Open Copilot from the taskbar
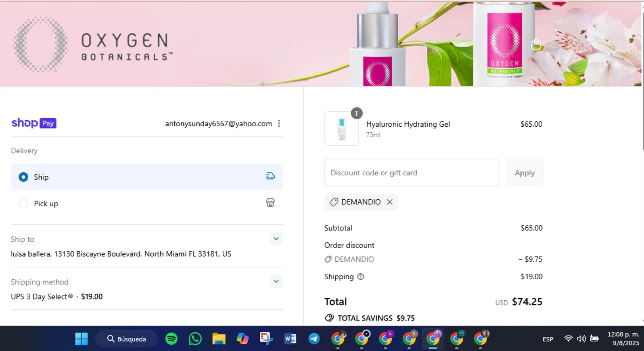 tap(243, 339)
